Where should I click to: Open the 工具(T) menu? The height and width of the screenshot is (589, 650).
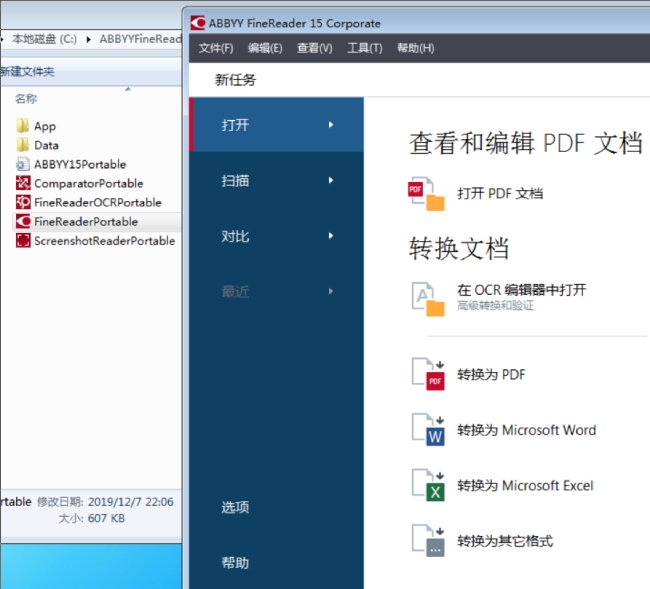[x=364, y=48]
